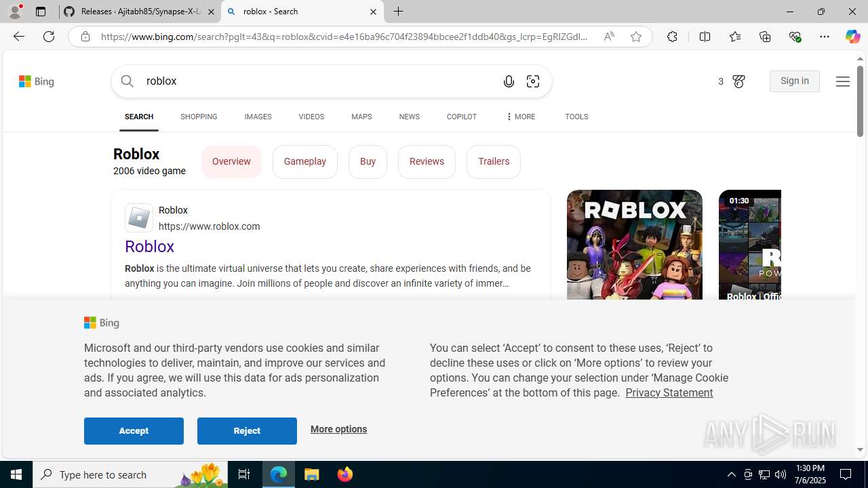
Task: Select the Buy pill
Action: point(368,161)
